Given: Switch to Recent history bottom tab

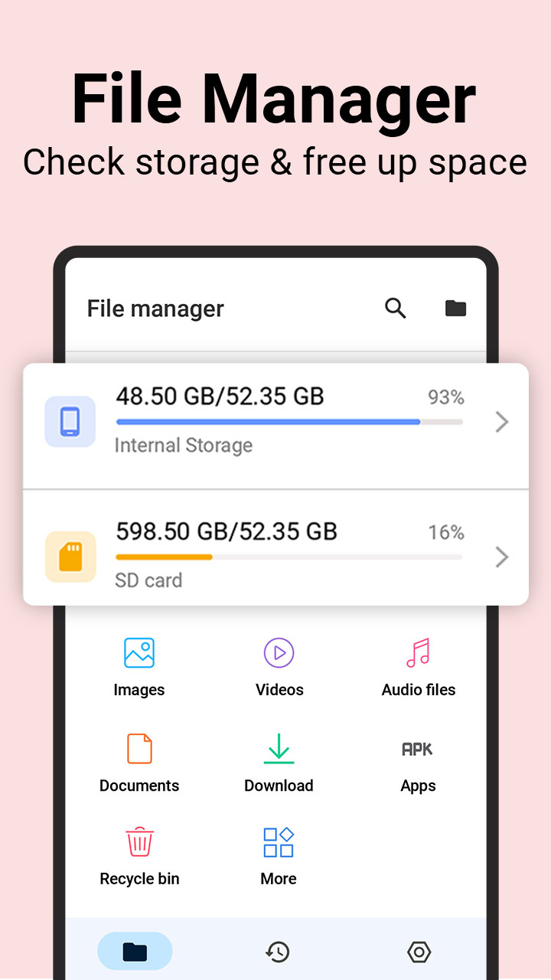Looking at the screenshot, I should tap(277, 952).
